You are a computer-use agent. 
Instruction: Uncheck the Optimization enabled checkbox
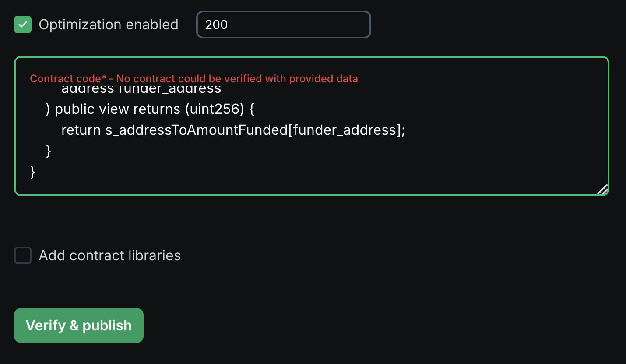23,24
